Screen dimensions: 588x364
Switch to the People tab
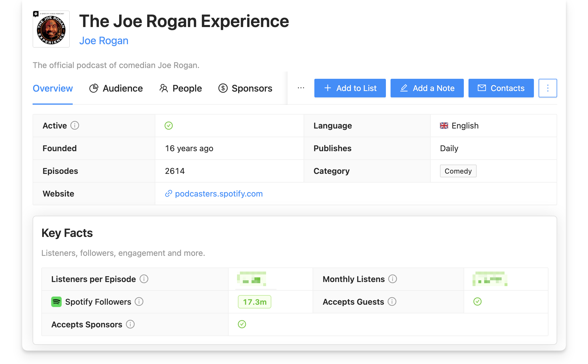coord(187,88)
